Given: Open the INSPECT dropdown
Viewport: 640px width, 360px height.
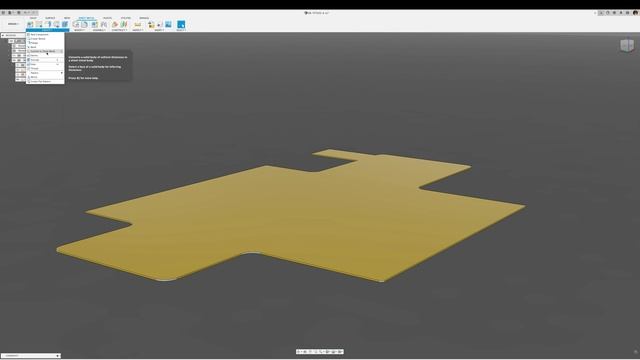Looking at the screenshot, I should point(138,30).
